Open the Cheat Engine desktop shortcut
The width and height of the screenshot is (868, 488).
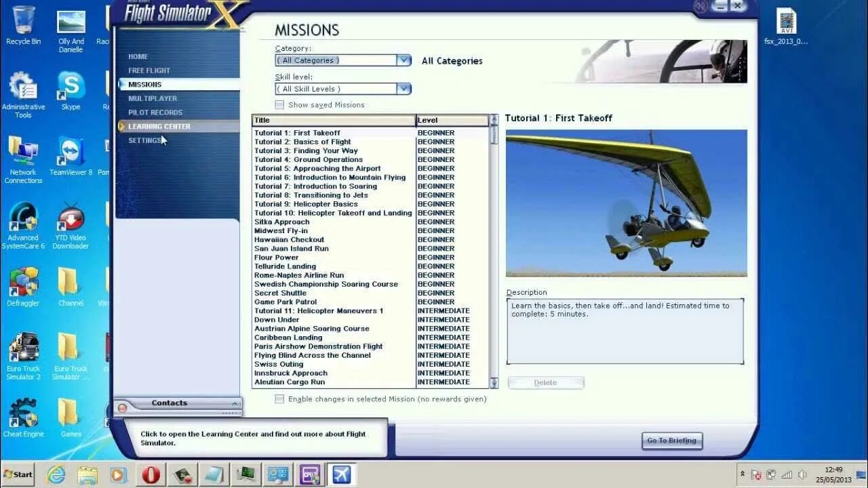click(x=23, y=418)
